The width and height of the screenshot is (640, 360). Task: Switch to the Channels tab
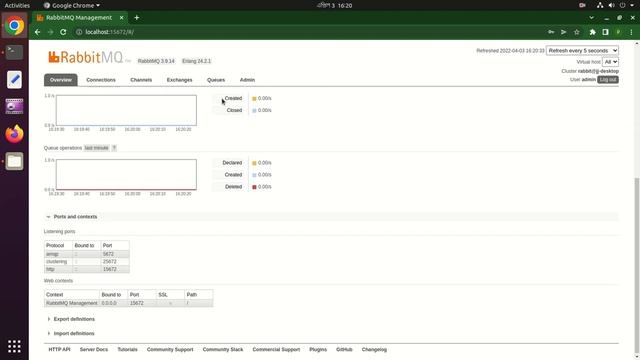tap(141, 80)
